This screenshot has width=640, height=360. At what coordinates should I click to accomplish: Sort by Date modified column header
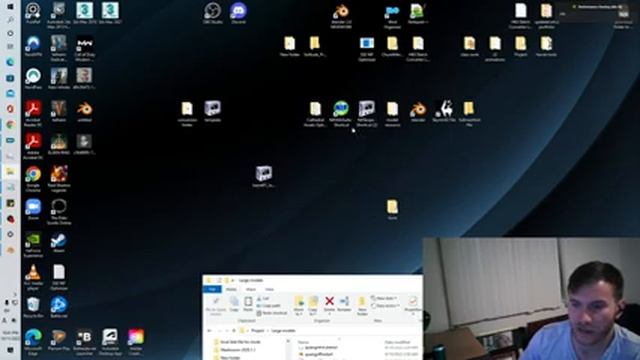(399, 342)
